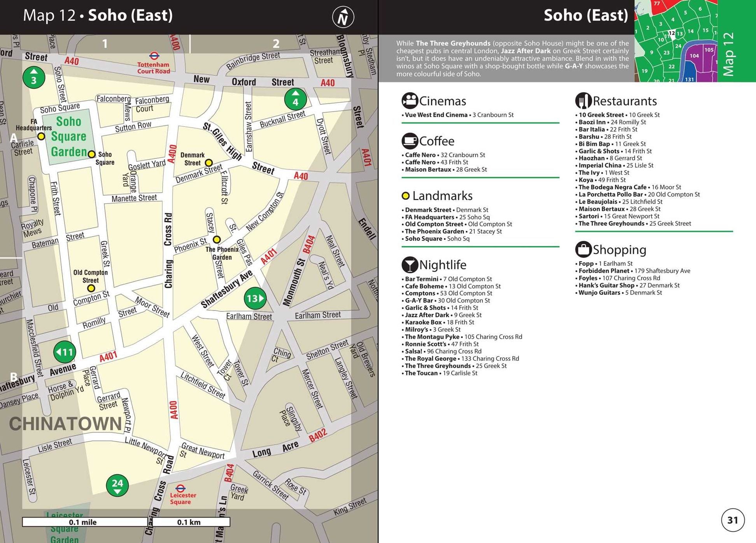Click the Coffee cup icon
This screenshot has width=756, height=543.
click(x=410, y=141)
